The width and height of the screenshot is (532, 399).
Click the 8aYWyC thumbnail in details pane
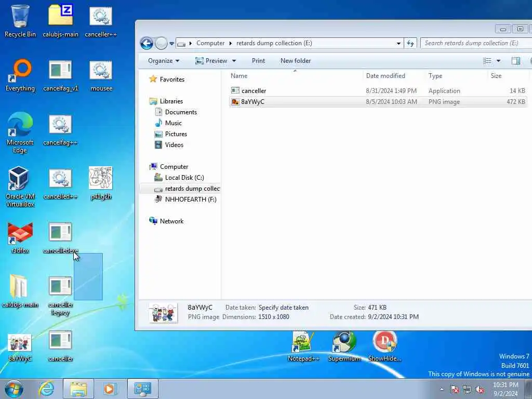click(x=163, y=312)
